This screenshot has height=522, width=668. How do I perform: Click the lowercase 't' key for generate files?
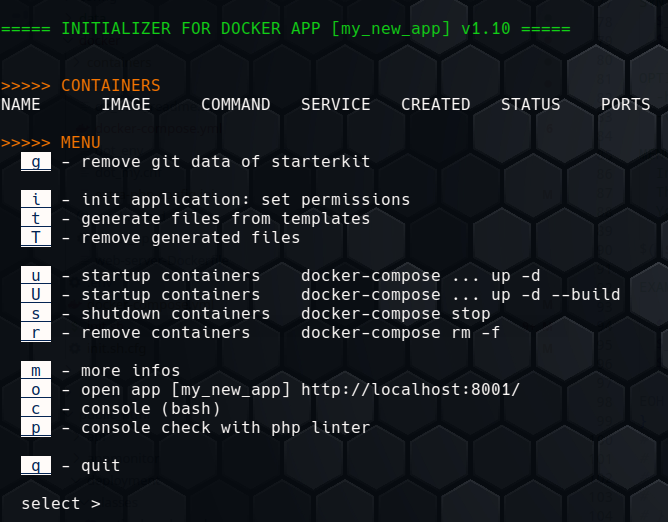[36, 219]
